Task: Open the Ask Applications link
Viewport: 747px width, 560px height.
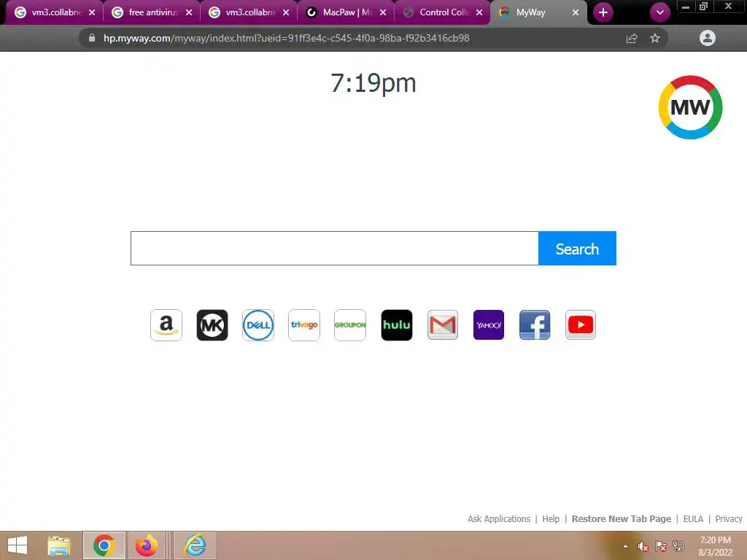Action: coord(499,519)
